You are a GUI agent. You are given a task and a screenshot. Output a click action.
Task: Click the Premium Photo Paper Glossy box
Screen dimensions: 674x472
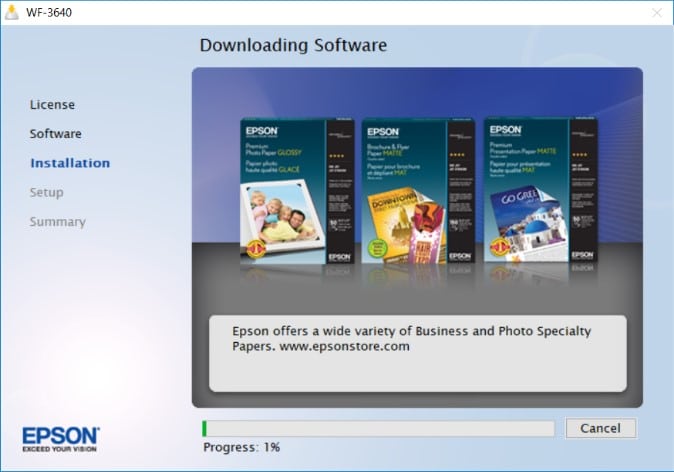[x=297, y=191]
